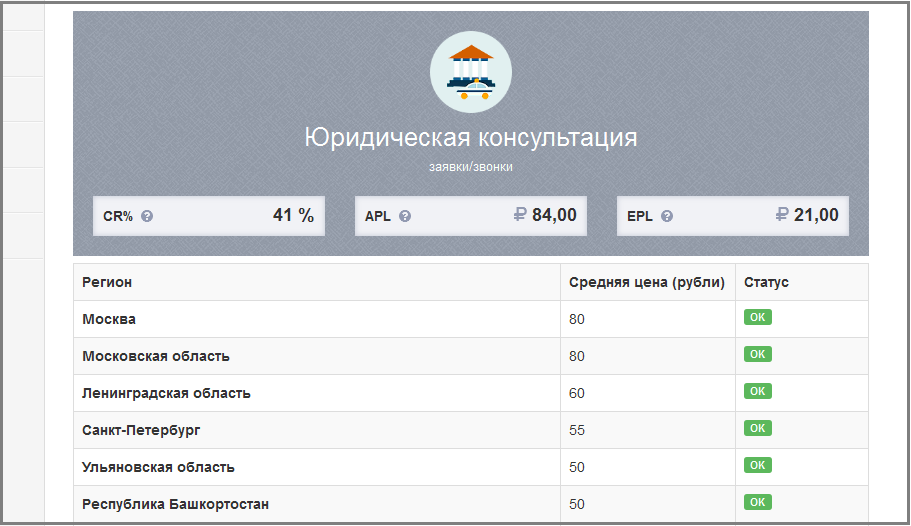This screenshot has width=911, height=526.
Task: Click OK badge for Республика Башкортостан
Action: 757,502
